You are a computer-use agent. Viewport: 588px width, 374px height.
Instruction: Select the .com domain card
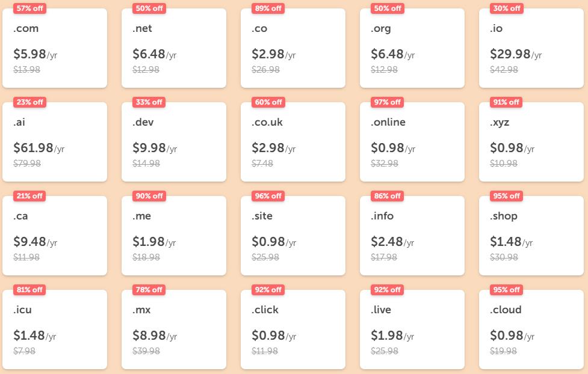(x=55, y=48)
